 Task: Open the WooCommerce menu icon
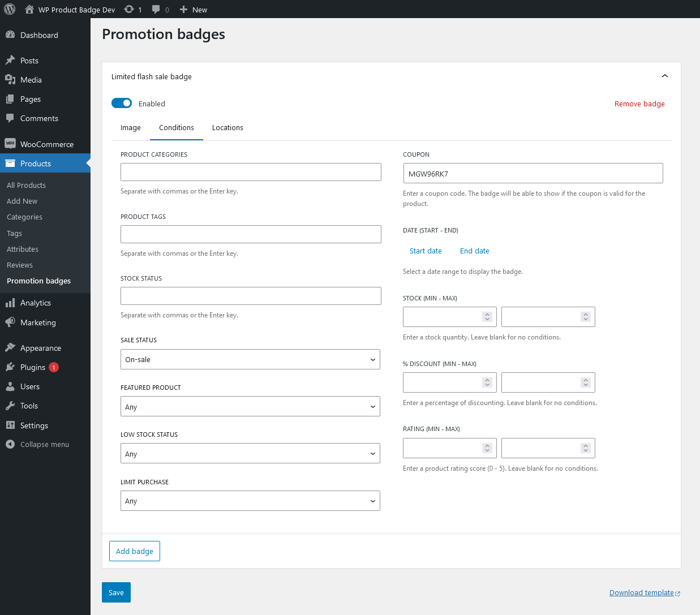(x=10, y=144)
